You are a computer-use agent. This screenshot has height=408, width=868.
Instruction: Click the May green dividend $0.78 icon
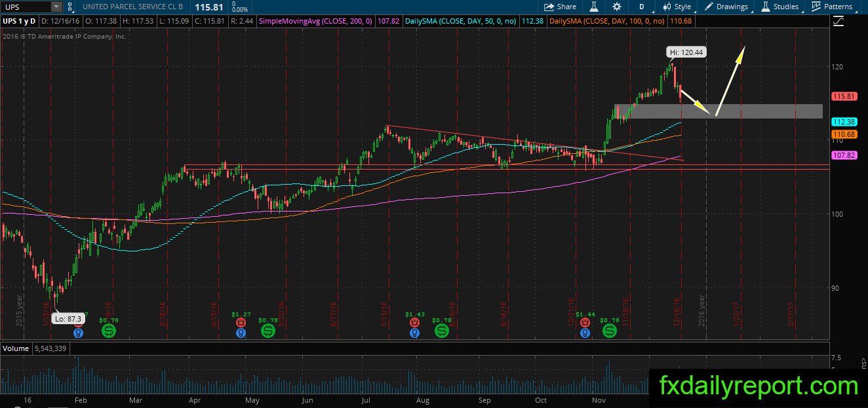click(x=267, y=332)
